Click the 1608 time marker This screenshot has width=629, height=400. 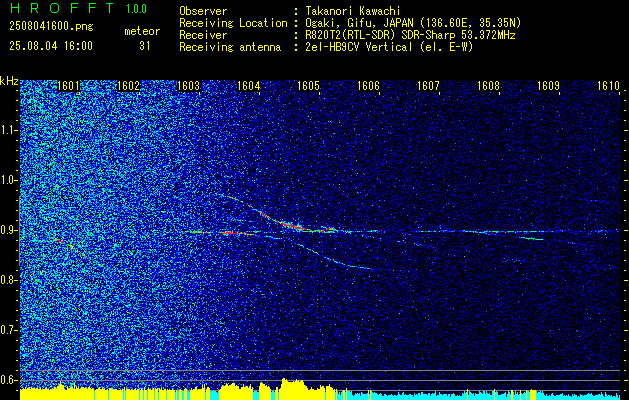[488, 86]
